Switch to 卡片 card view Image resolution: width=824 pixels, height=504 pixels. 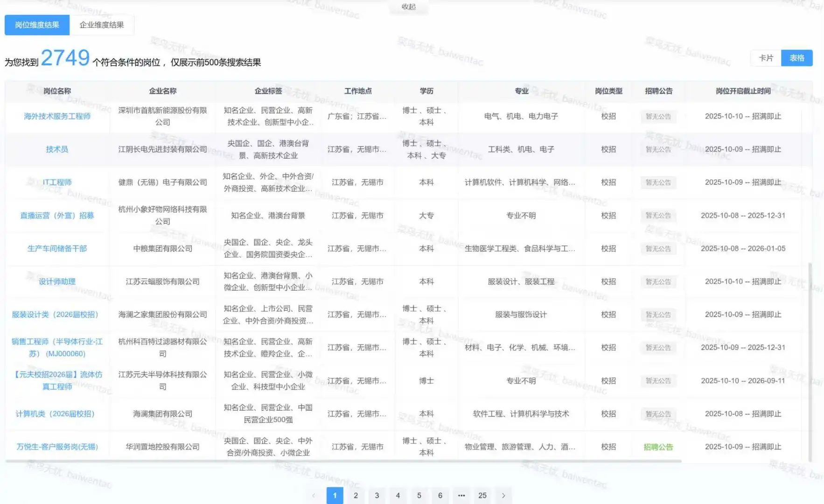(765, 58)
